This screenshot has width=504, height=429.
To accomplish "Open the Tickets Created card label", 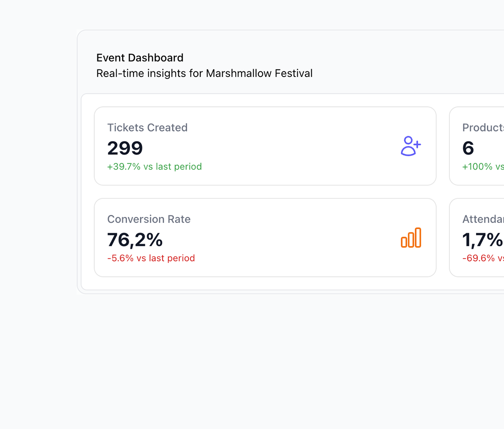I will [x=147, y=127].
